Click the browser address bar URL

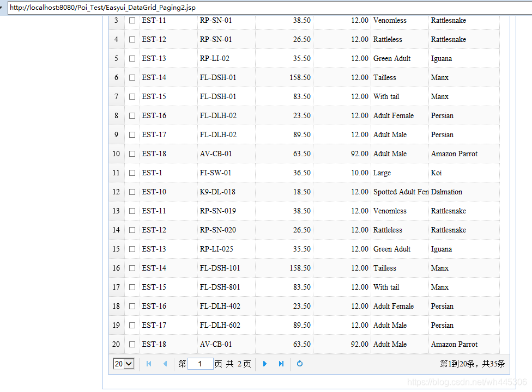[102, 8]
